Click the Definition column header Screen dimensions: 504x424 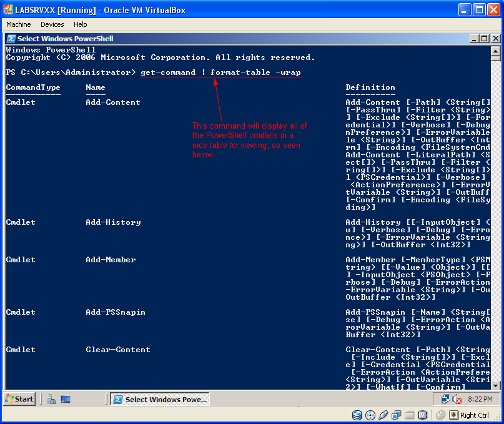[370, 87]
